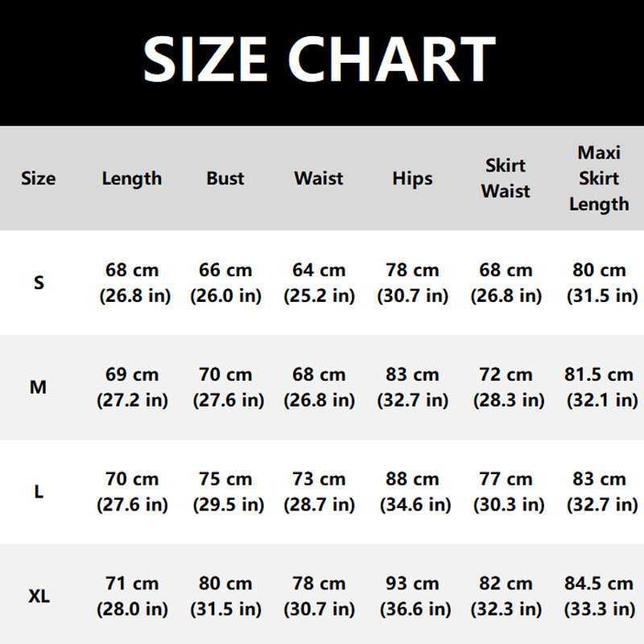Screen dimensions: 644x644
Task: Click the M size row label
Action: tap(38, 387)
